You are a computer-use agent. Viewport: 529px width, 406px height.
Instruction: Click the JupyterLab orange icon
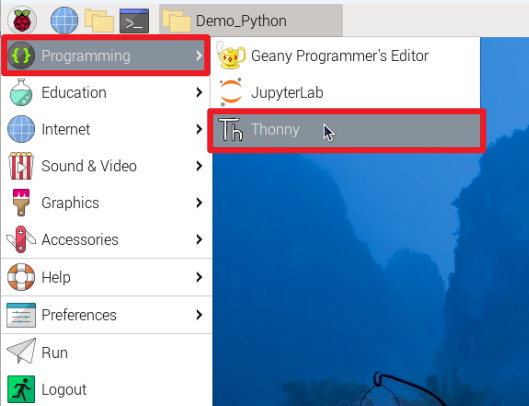pos(230,92)
